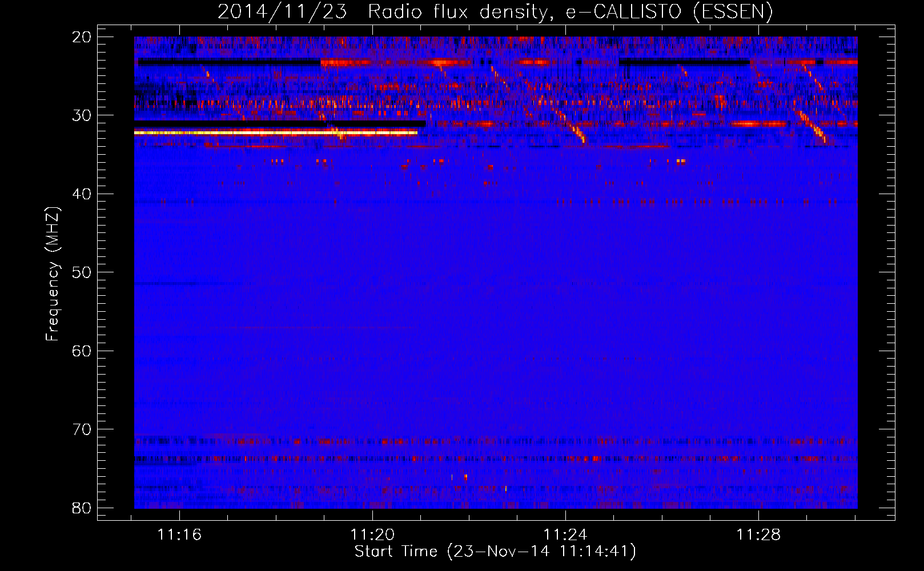Select the 11:20 time tick label
Screen dimensions: 924x571
point(372,535)
